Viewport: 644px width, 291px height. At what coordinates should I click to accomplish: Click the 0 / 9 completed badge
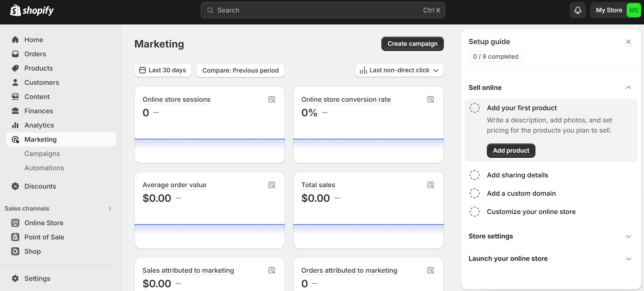[x=496, y=56]
